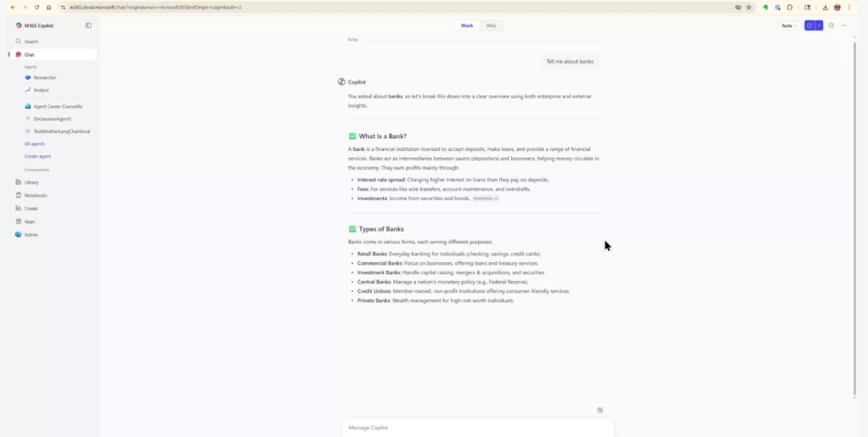Click the All agents link

point(34,144)
